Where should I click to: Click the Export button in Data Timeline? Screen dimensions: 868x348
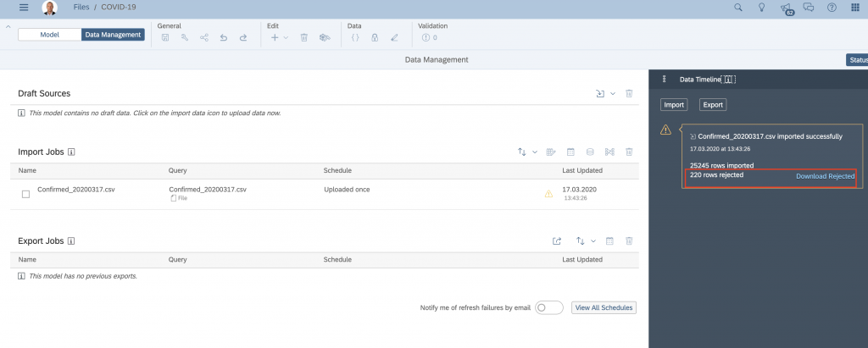[x=712, y=104]
